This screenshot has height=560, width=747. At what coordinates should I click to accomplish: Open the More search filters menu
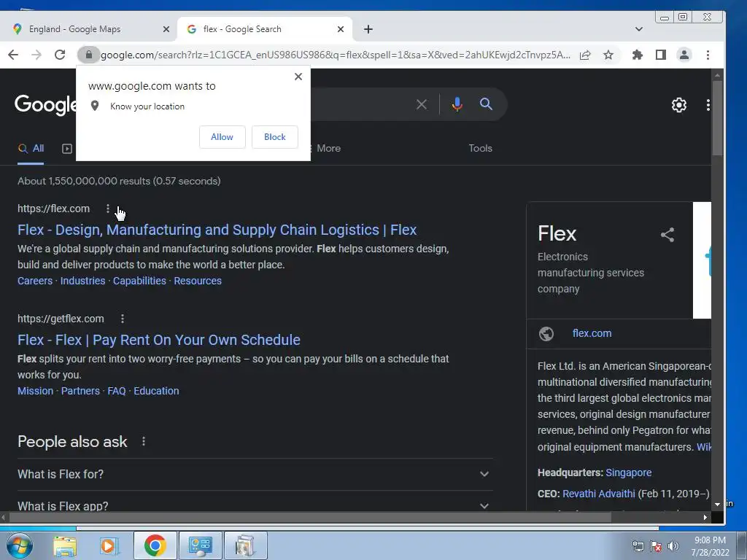tap(326, 148)
